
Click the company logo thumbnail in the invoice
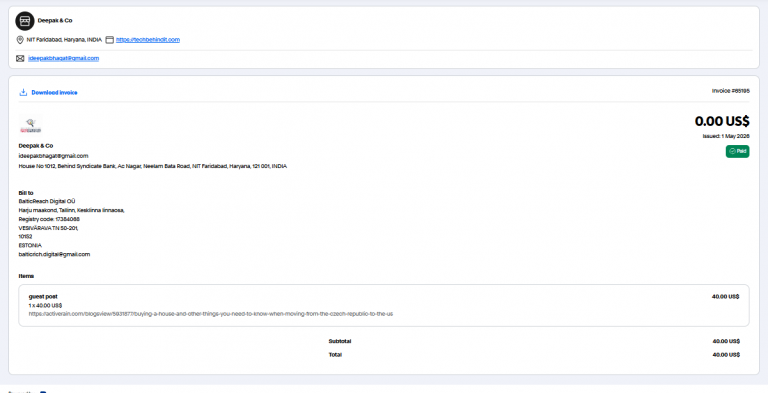(30, 125)
